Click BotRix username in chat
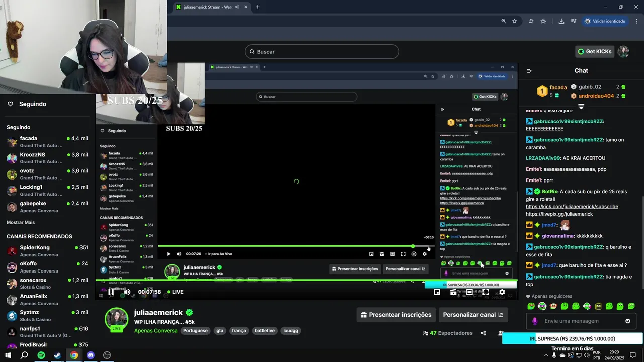644x362 pixels. click(x=550, y=192)
